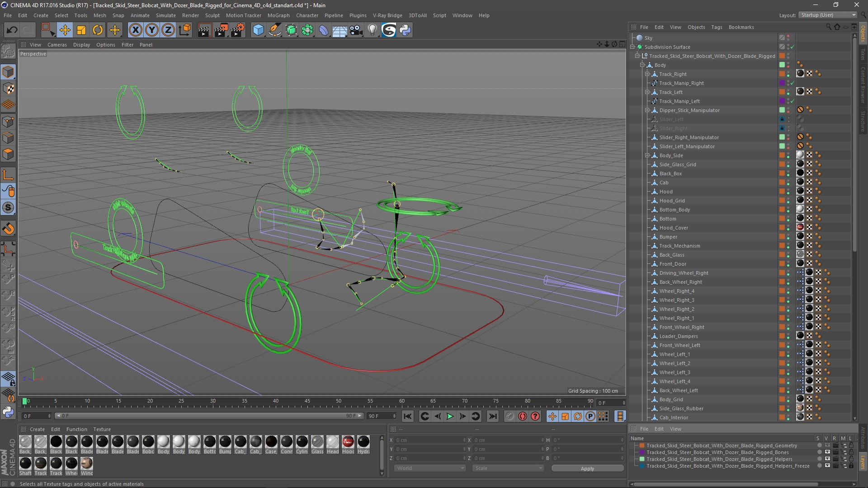Click the Subdivision Surface generator icon
The height and width of the screenshot is (488, 868).
coord(291,30)
